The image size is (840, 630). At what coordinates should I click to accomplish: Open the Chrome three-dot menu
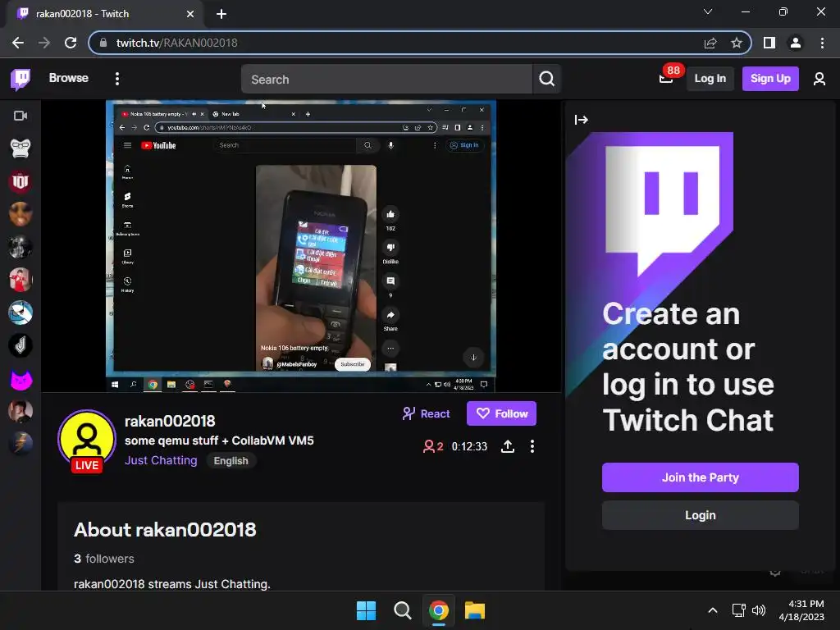click(822, 43)
